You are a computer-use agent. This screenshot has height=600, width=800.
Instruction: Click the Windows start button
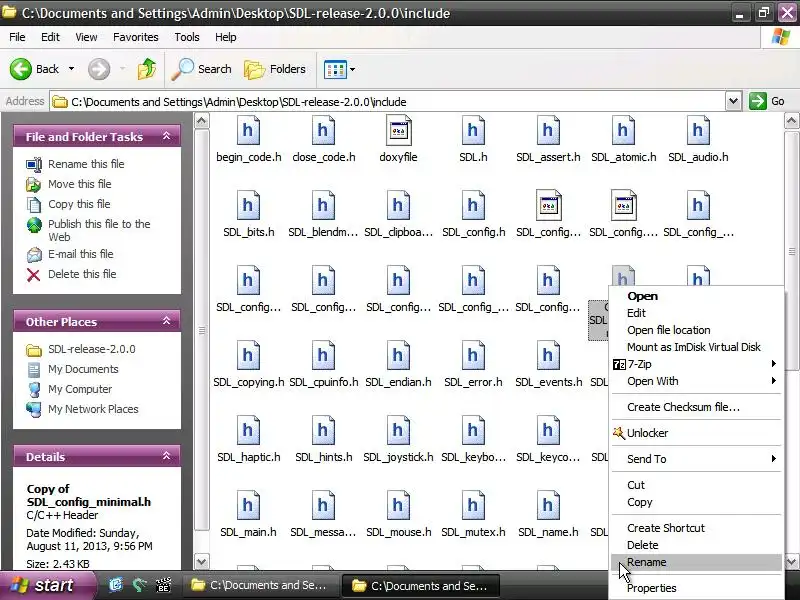click(47, 585)
